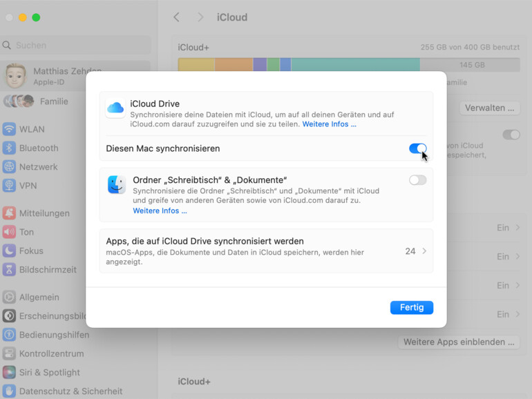The image size is (532, 399).
Task: Select Bluetooth in the sidebar
Action: 39,148
